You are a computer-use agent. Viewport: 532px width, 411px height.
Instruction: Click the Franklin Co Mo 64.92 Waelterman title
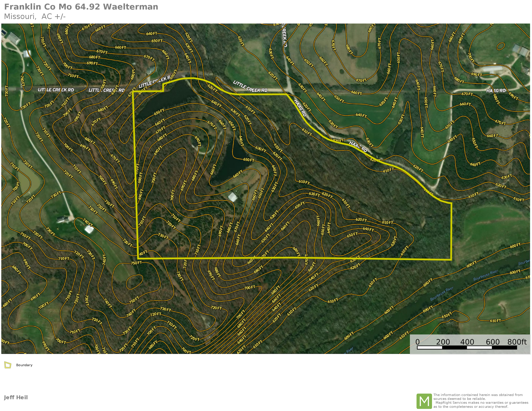pyautogui.click(x=81, y=7)
